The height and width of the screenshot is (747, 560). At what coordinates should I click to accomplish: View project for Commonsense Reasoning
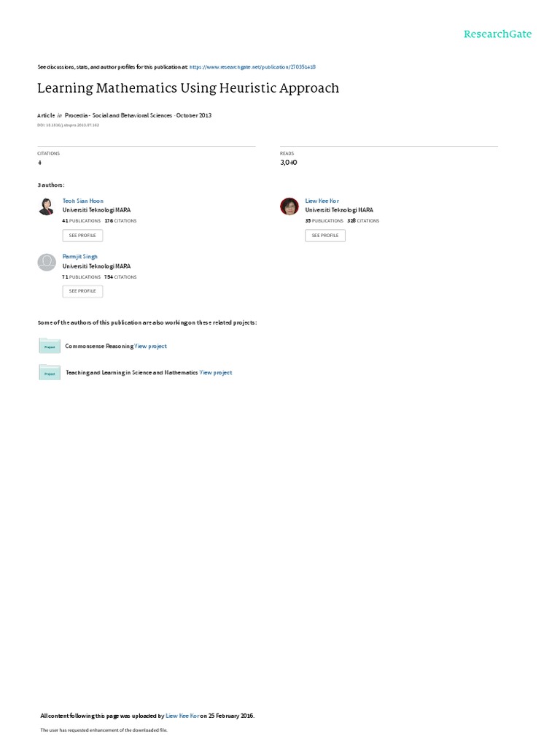pos(150,346)
